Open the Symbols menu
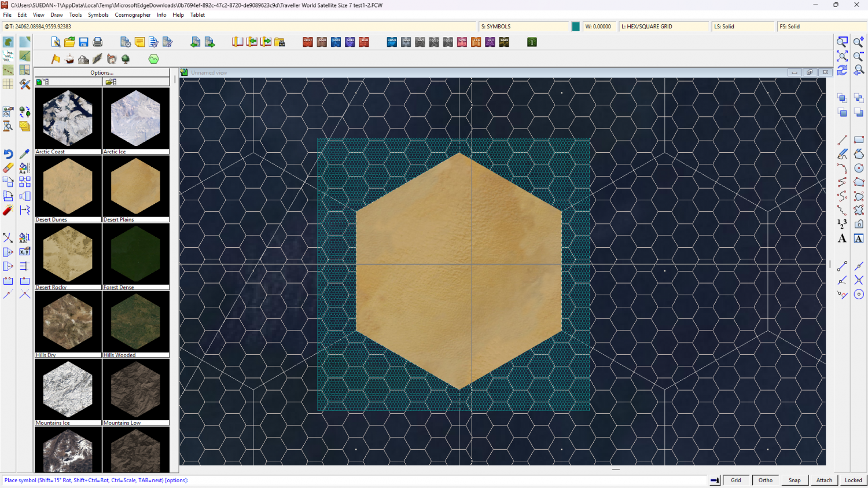 click(x=98, y=15)
